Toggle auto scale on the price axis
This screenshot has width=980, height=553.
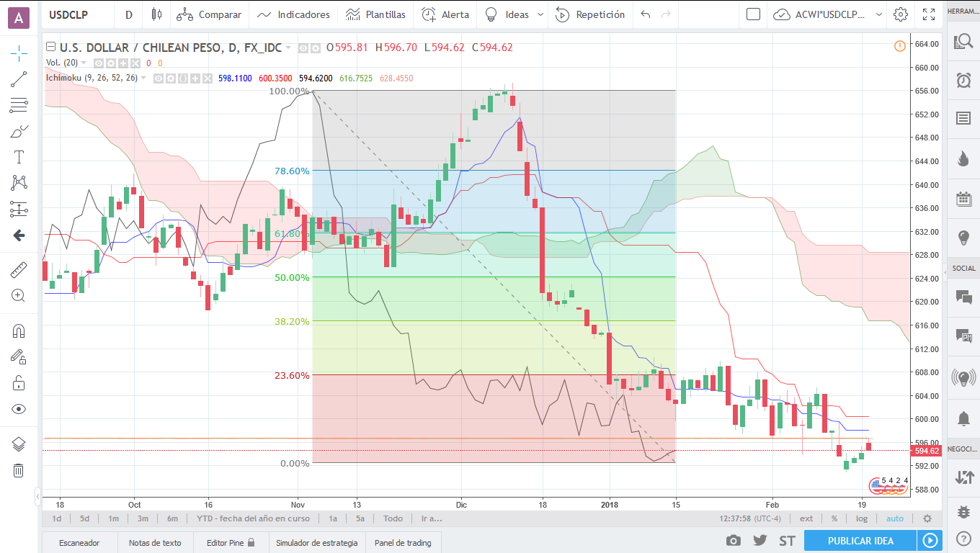[894, 518]
